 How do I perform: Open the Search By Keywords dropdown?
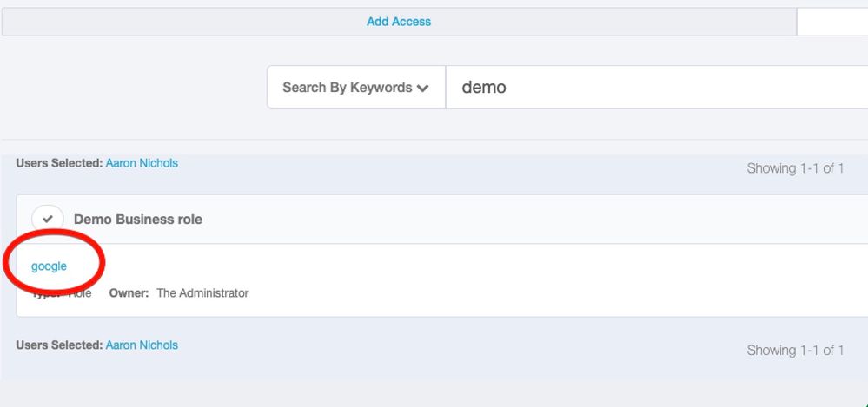(x=355, y=88)
